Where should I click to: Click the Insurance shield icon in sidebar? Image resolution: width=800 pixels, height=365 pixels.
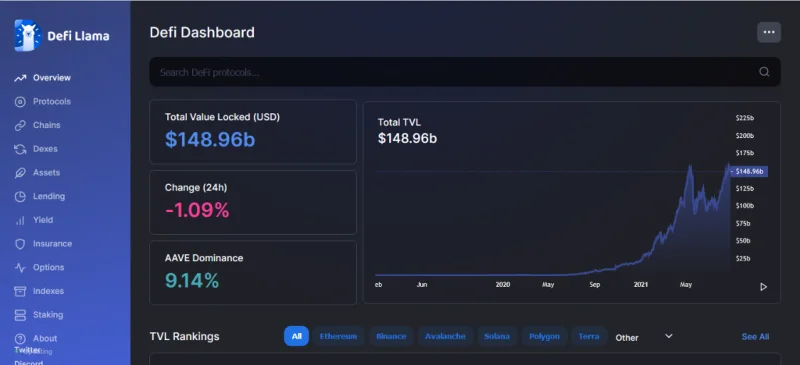pos(20,244)
